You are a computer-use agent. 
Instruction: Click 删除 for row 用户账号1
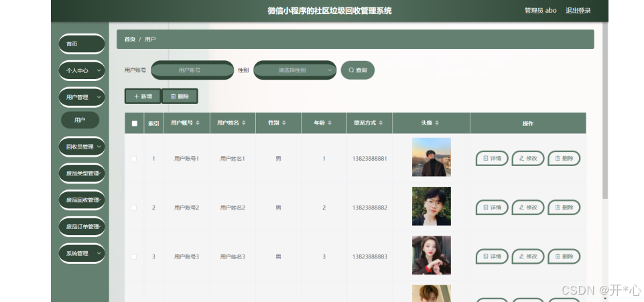pyautogui.click(x=564, y=159)
